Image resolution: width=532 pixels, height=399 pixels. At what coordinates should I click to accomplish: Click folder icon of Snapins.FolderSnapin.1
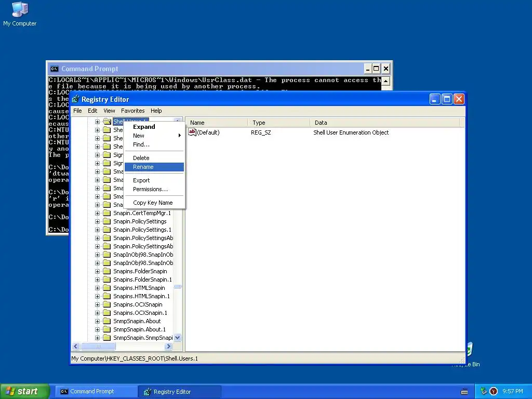pyautogui.click(x=107, y=280)
